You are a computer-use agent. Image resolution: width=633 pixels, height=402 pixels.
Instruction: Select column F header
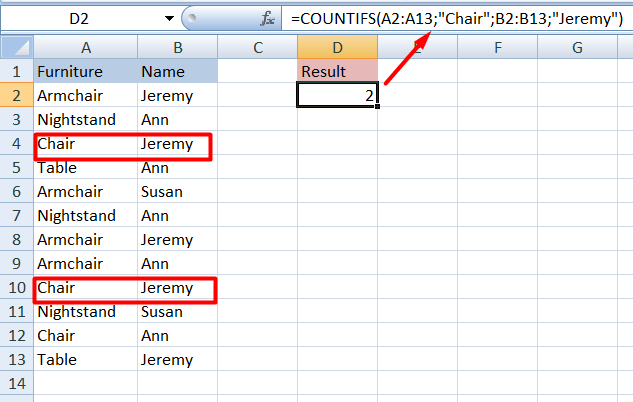(x=497, y=47)
